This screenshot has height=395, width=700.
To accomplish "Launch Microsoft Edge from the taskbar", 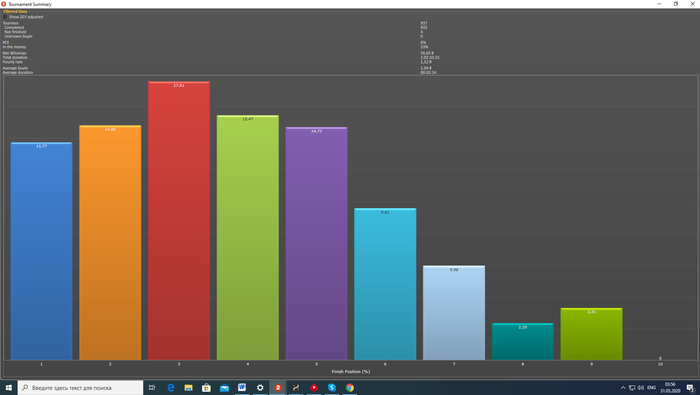I will point(171,387).
